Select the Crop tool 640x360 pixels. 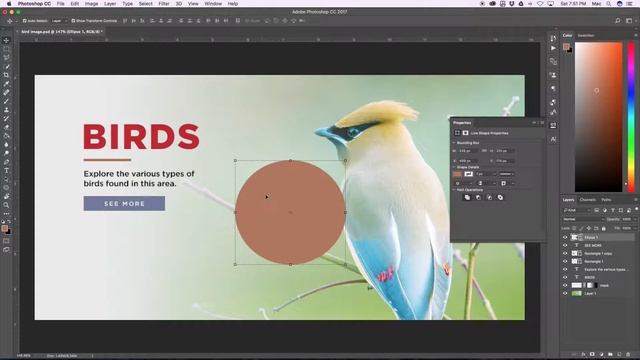[x=6, y=75]
